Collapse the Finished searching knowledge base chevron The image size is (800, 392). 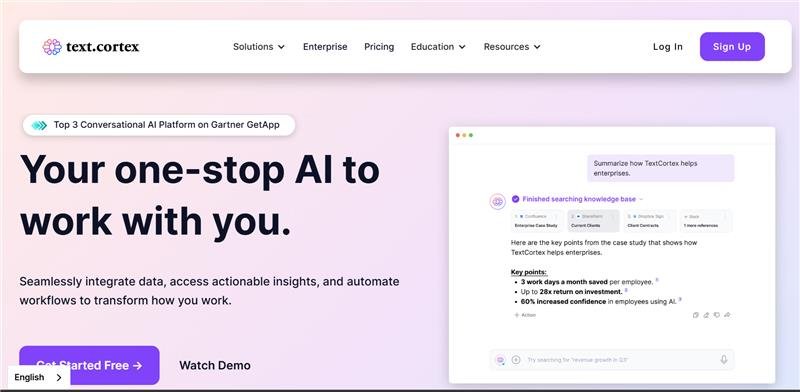pyautogui.click(x=641, y=200)
